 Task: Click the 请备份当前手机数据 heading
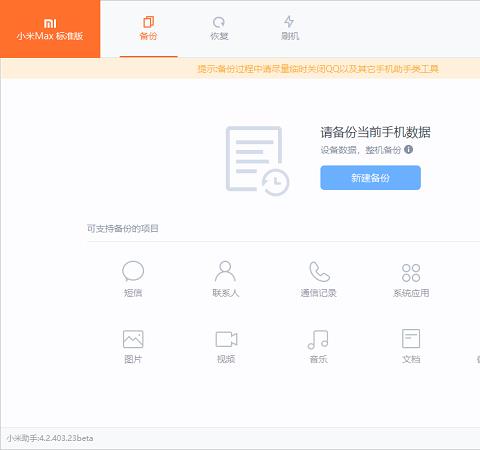pyautogui.click(x=376, y=132)
